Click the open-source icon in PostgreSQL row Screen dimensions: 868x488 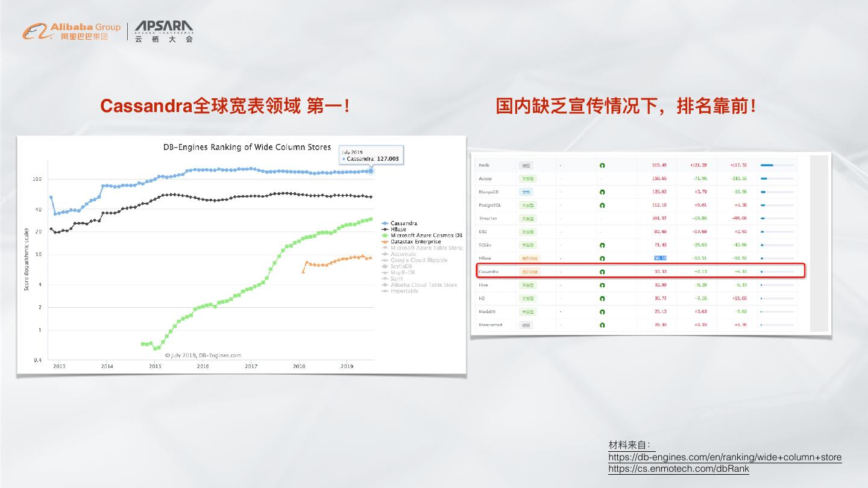[602, 205]
